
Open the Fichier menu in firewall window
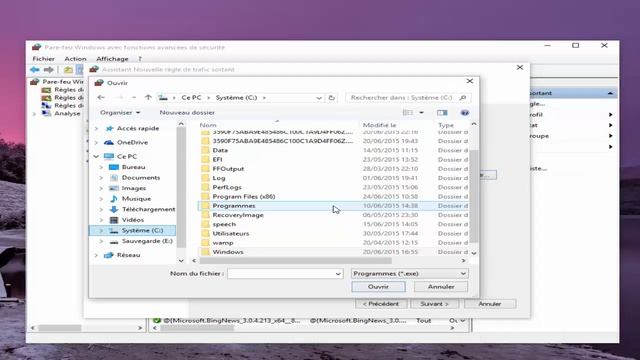[x=43, y=59]
